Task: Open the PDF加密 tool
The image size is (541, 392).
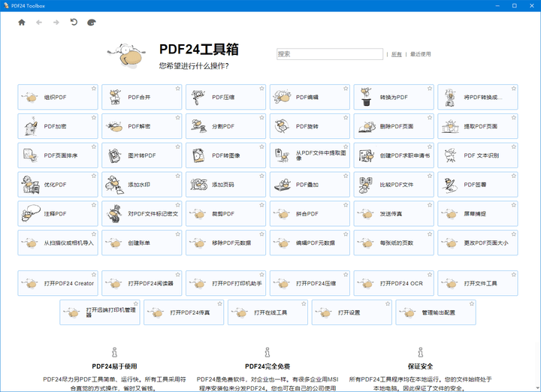Action: point(58,126)
